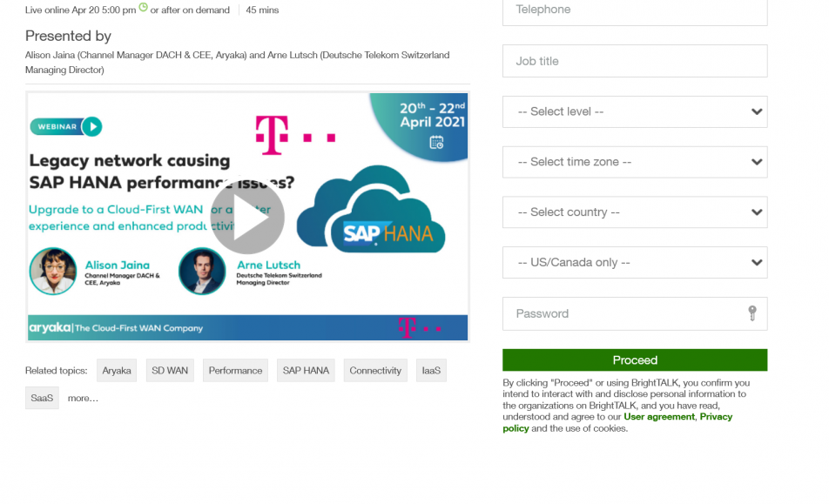Open the Privacy policy link
Screen dimensions: 829x504
click(x=617, y=422)
